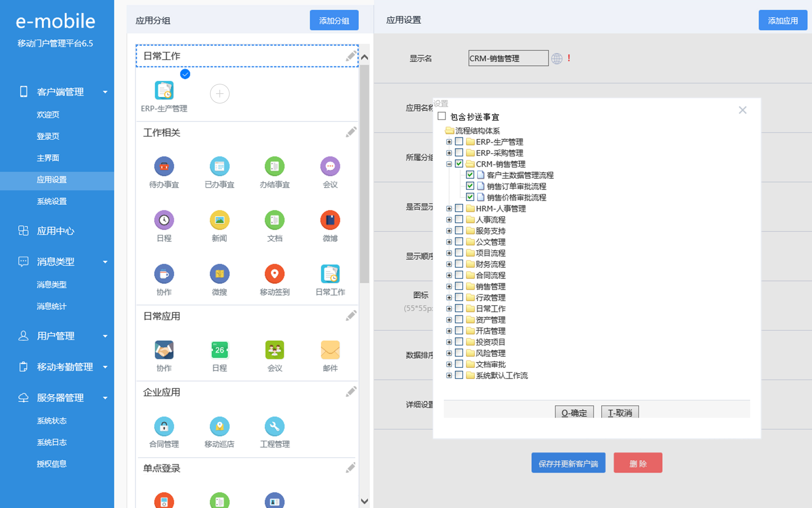Select the 协作 cup icon in 工作相关
The width and height of the screenshot is (812, 508).
coord(164,274)
